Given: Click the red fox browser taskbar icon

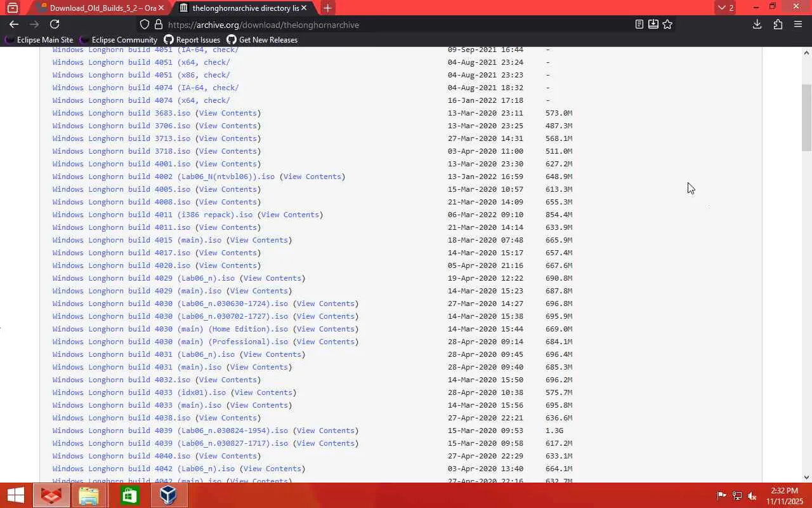Looking at the screenshot, I should coord(51,495).
